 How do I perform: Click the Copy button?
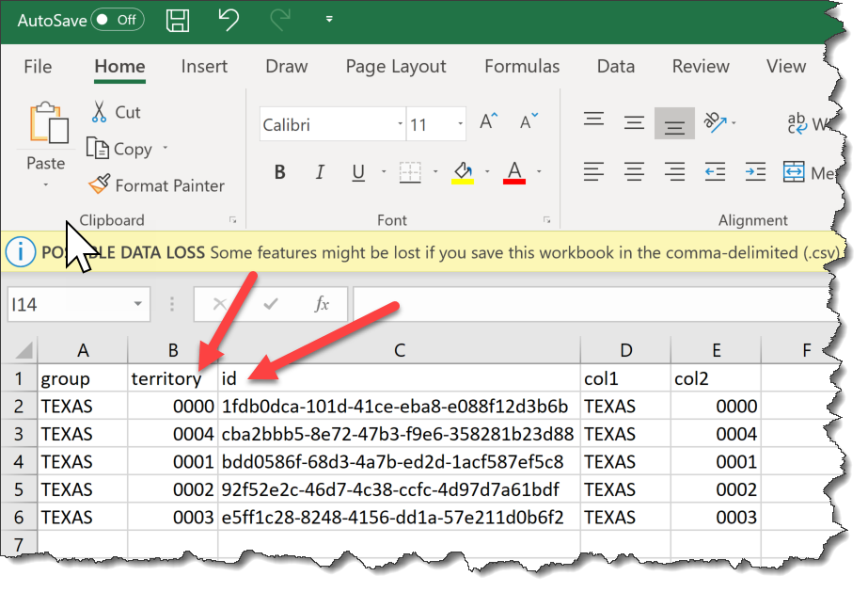pyautogui.click(x=120, y=149)
